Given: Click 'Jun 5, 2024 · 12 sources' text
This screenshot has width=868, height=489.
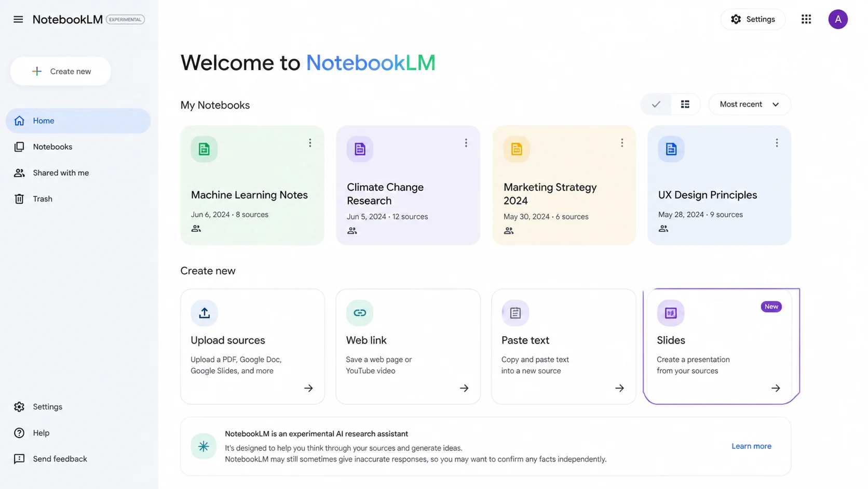Looking at the screenshot, I should point(387,217).
